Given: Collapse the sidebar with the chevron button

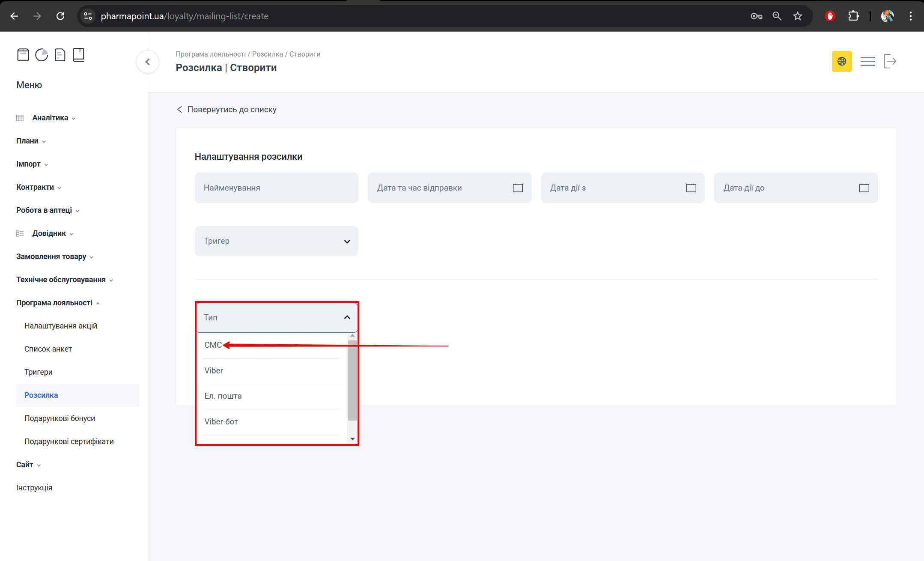Looking at the screenshot, I should pos(148,62).
